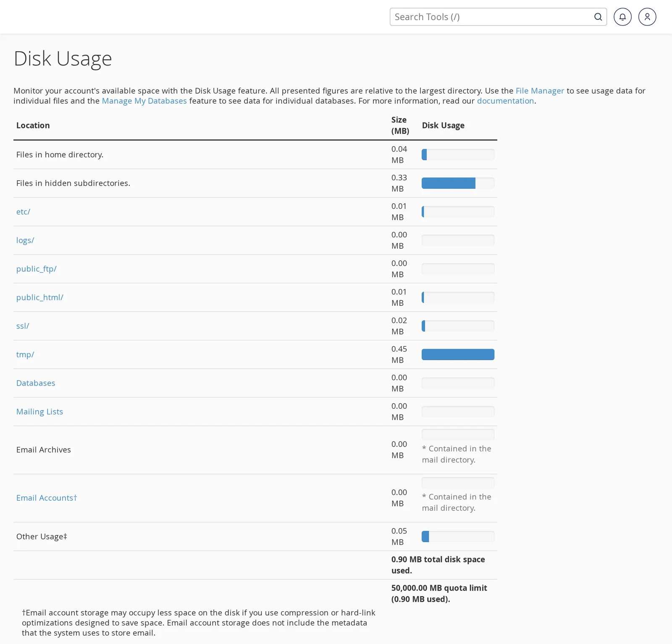Image resolution: width=672 pixels, height=644 pixels.
Task: Open the documentation link
Action: point(505,101)
